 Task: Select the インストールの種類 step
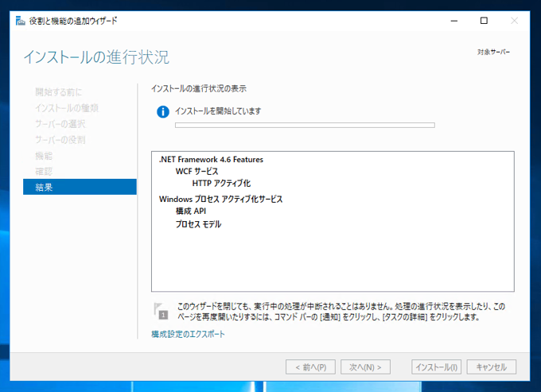pyautogui.click(x=67, y=108)
